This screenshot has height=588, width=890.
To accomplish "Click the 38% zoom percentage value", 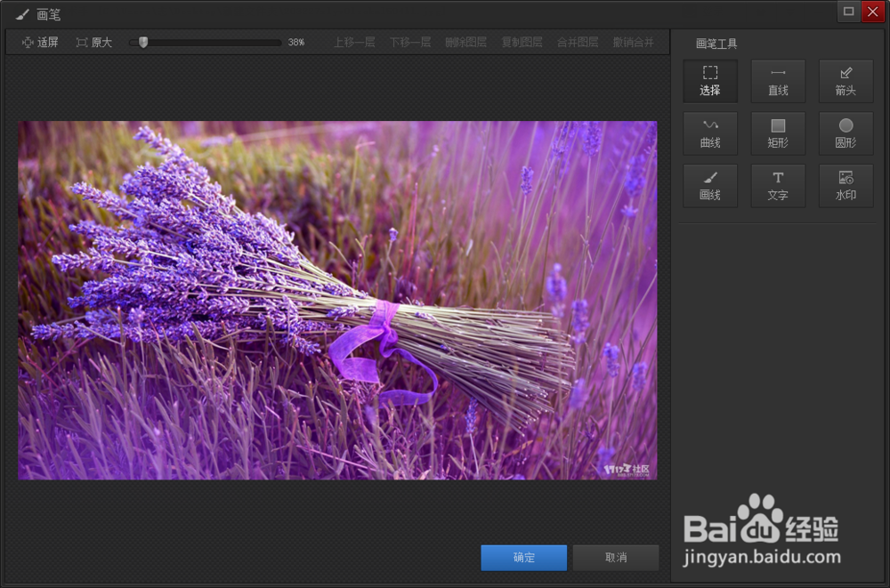I will (x=296, y=42).
